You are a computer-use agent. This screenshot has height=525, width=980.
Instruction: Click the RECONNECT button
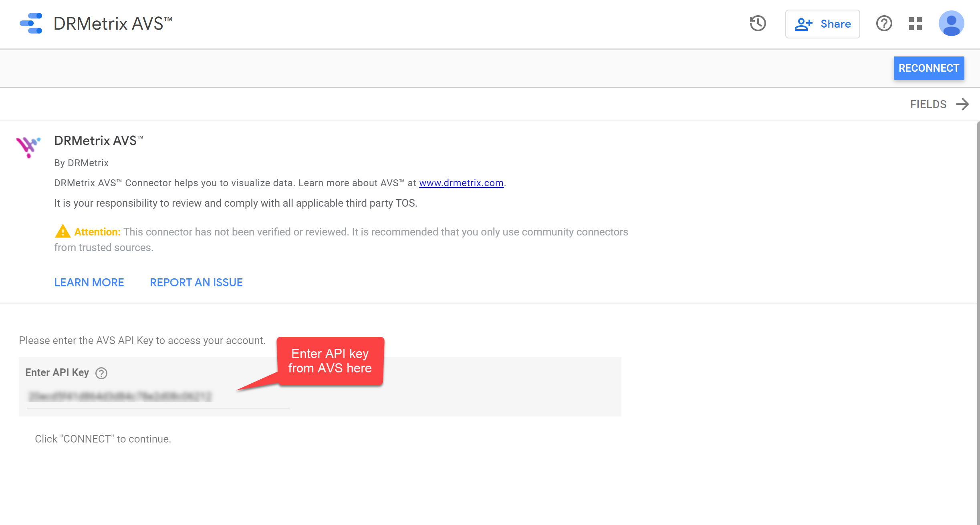(x=929, y=68)
